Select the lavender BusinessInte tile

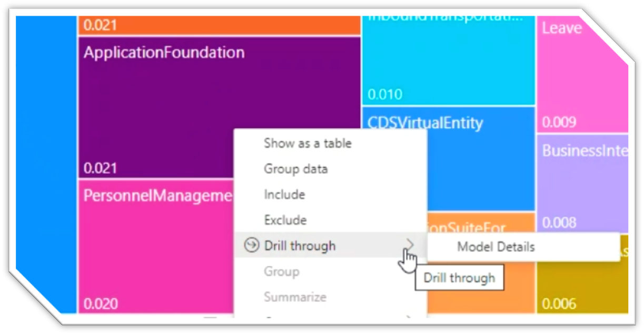(582, 184)
